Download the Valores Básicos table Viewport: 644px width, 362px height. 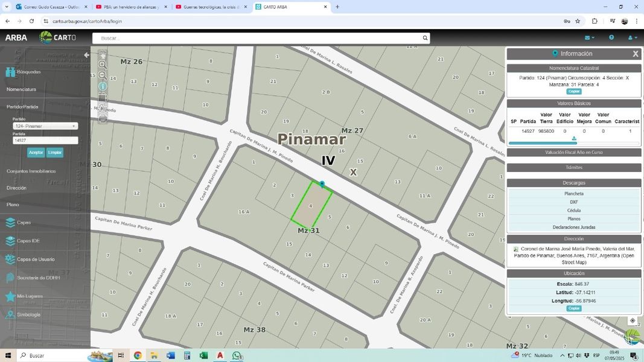pyautogui.click(x=574, y=138)
